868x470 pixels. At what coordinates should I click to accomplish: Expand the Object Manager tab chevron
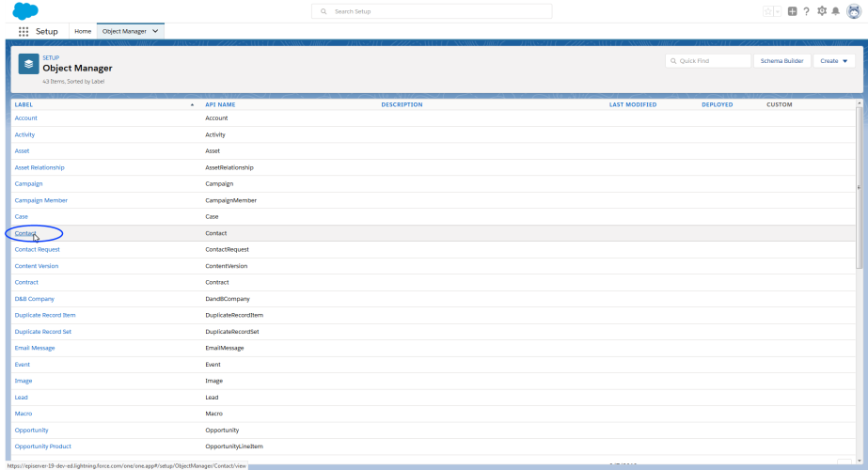(155, 32)
